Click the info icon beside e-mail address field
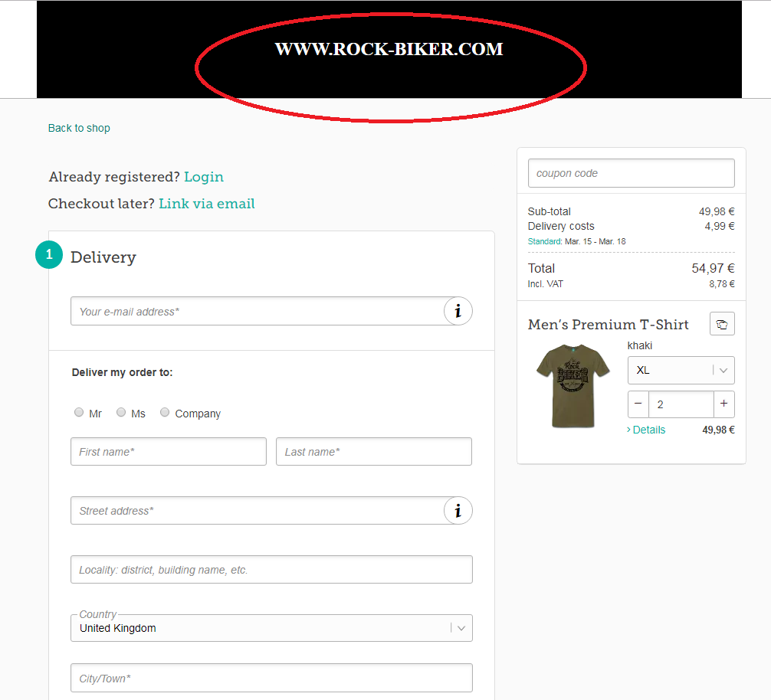Viewport: 771px width, 700px height. 458,311
